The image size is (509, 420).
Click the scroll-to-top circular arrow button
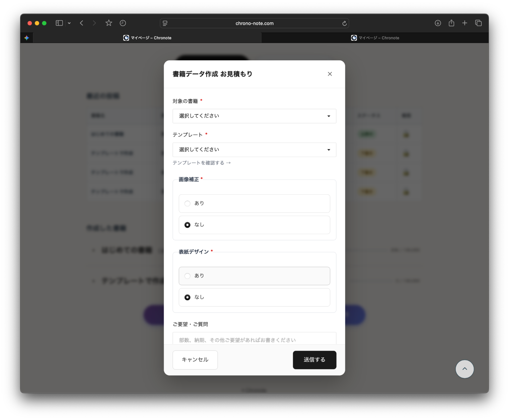click(464, 369)
